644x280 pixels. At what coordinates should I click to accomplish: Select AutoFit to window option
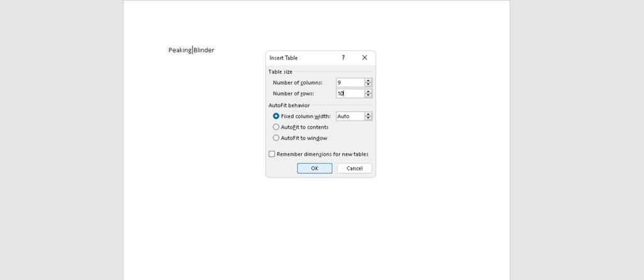pyautogui.click(x=276, y=138)
